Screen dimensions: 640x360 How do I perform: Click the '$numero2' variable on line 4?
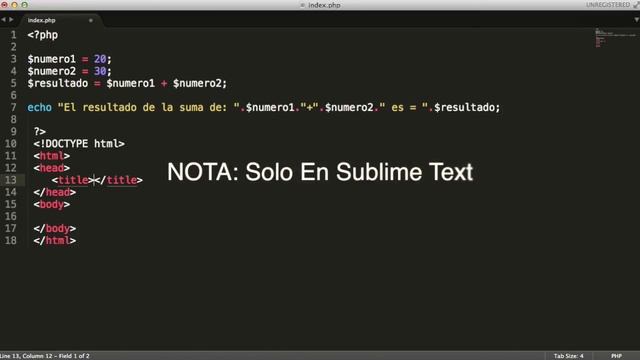(51, 71)
